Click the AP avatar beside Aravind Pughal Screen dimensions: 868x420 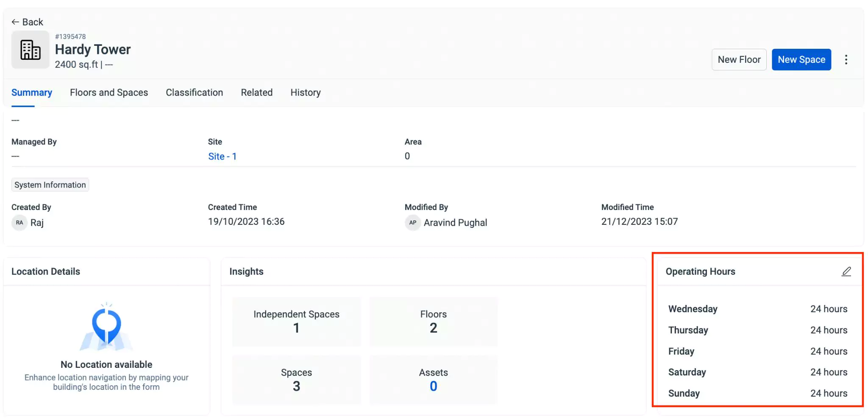pyautogui.click(x=412, y=223)
